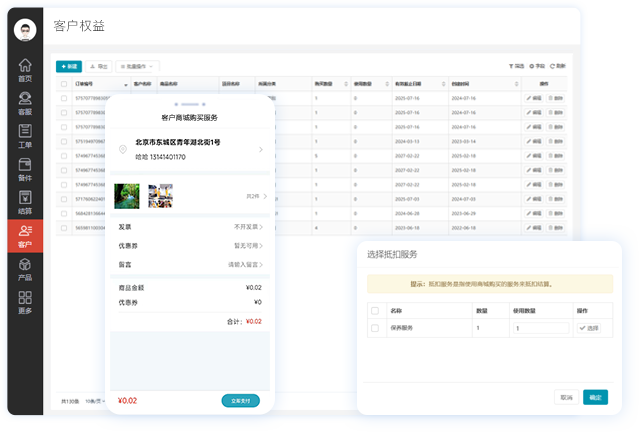
Task: Tick the select-all checkbox in the table header
Action: coord(64,84)
